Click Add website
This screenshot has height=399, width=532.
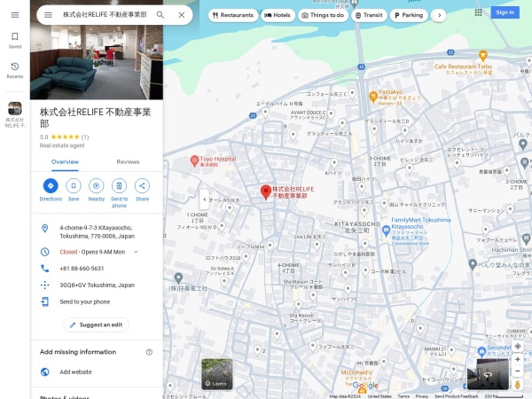pyautogui.click(x=97, y=372)
